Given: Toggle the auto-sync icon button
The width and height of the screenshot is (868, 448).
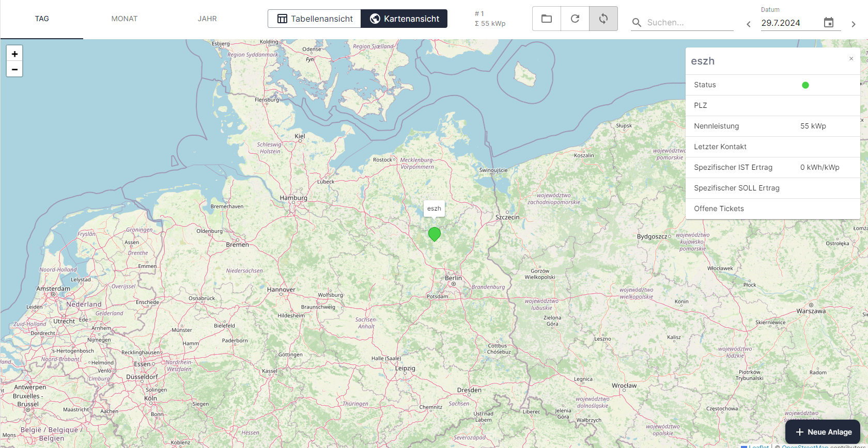Looking at the screenshot, I should click(x=603, y=19).
